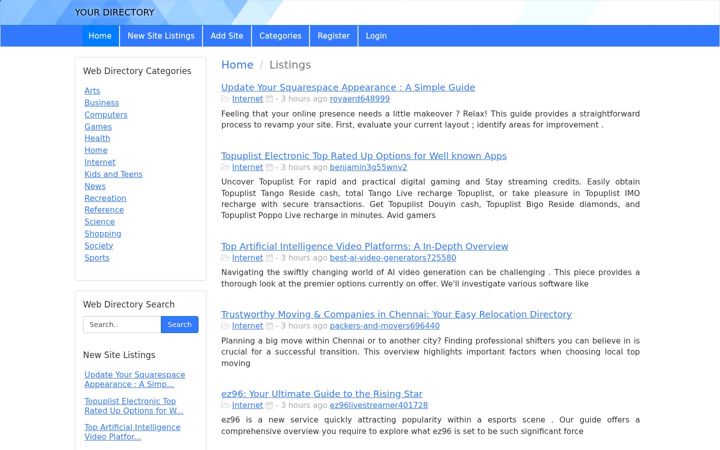Open the Internet category in the sidebar list
720x450 pixels.
(100, 162)
